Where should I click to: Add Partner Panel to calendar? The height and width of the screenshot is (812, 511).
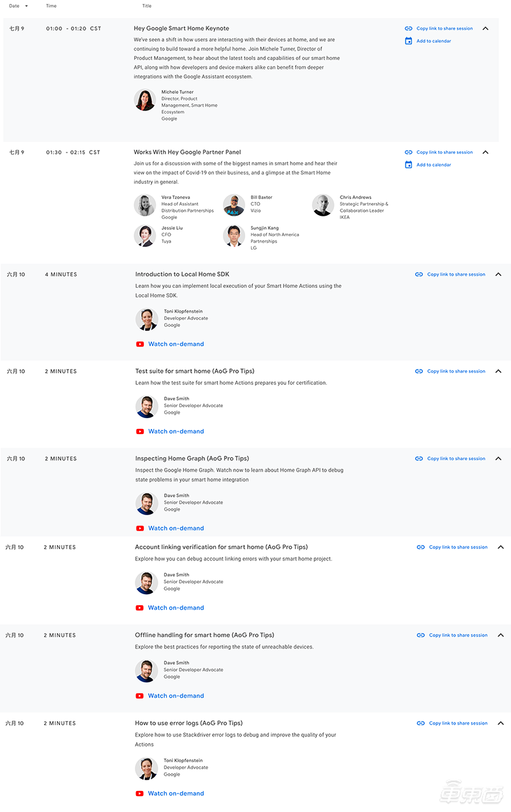pyautogui.click(x=434, y=165)
